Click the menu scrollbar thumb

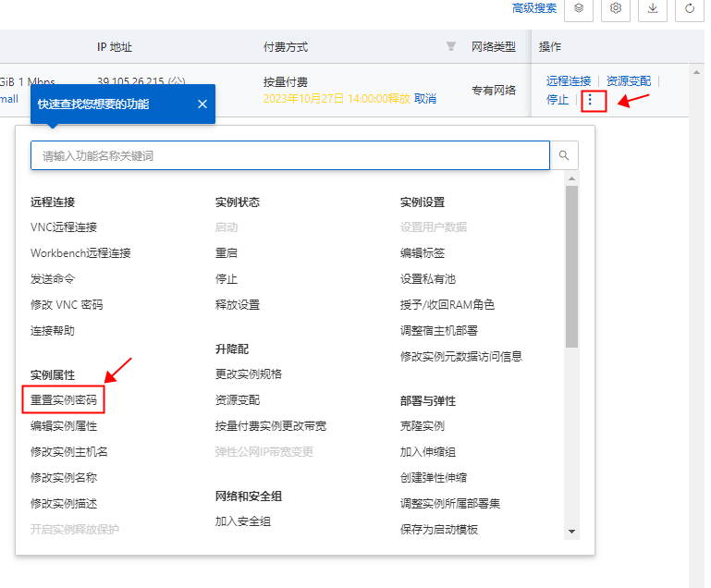click(x=571, y=266)
